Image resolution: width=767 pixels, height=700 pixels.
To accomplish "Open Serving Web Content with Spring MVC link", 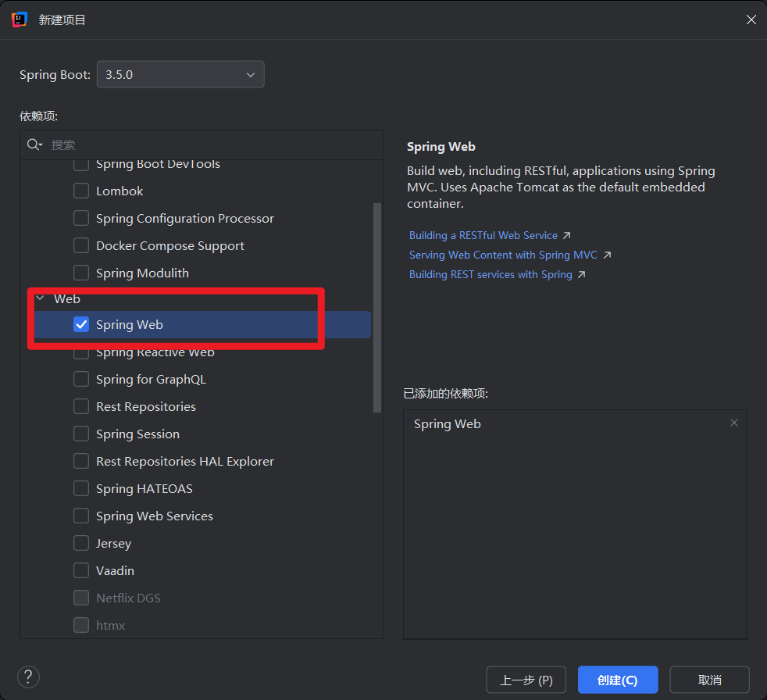I will pyautogui.click(x=503, y=255).
